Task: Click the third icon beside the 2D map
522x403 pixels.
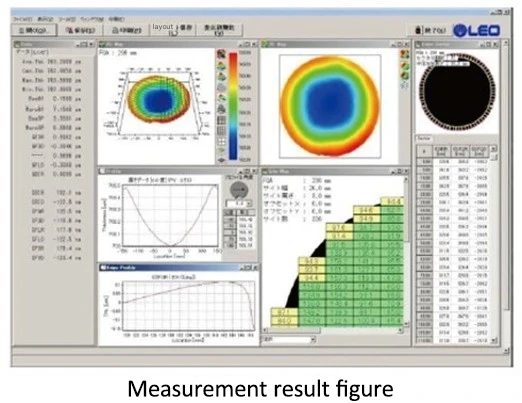Action: click(x=404, y=76)
